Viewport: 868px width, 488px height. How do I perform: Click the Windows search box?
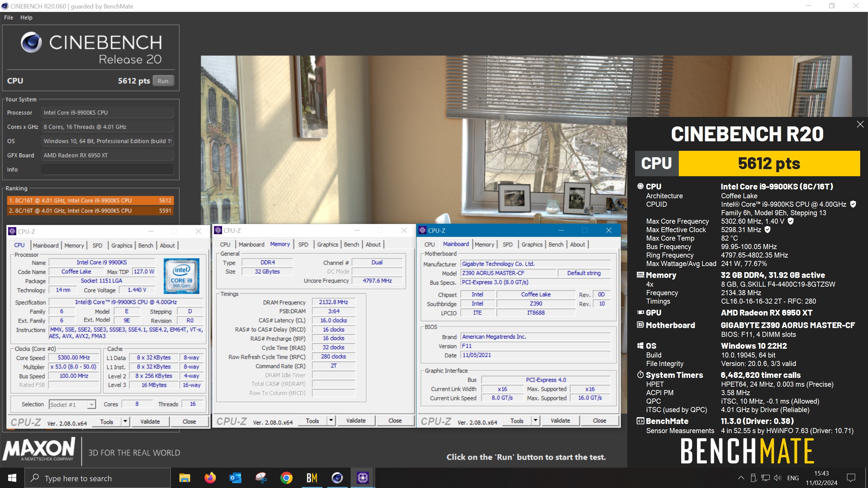[x=98, y=478]
